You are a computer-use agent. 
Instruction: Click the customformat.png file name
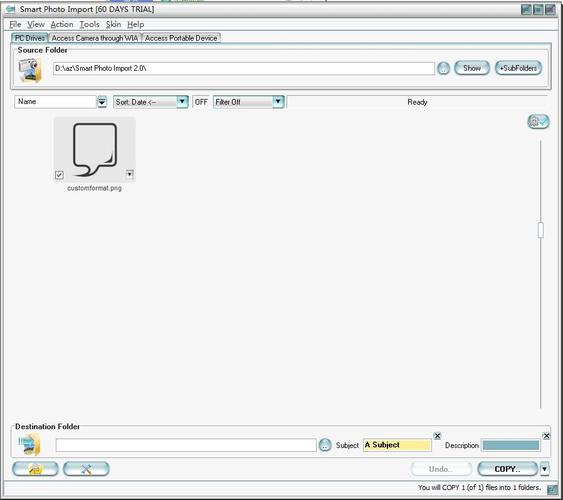94,188
